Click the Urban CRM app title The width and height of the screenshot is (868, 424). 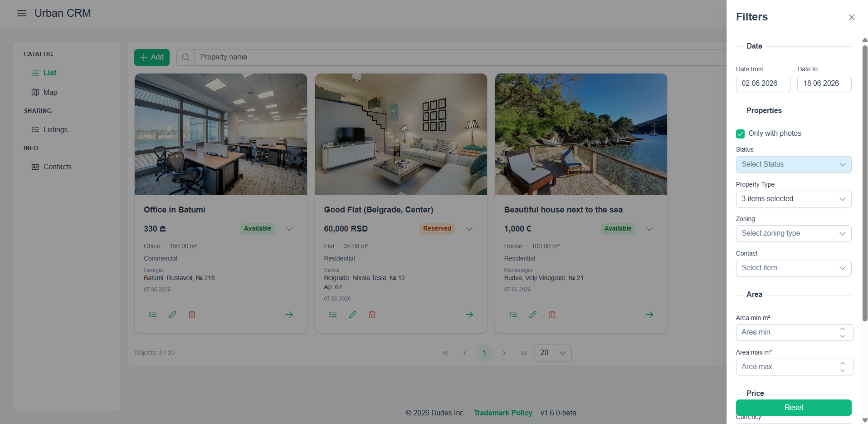click(63, 13)
